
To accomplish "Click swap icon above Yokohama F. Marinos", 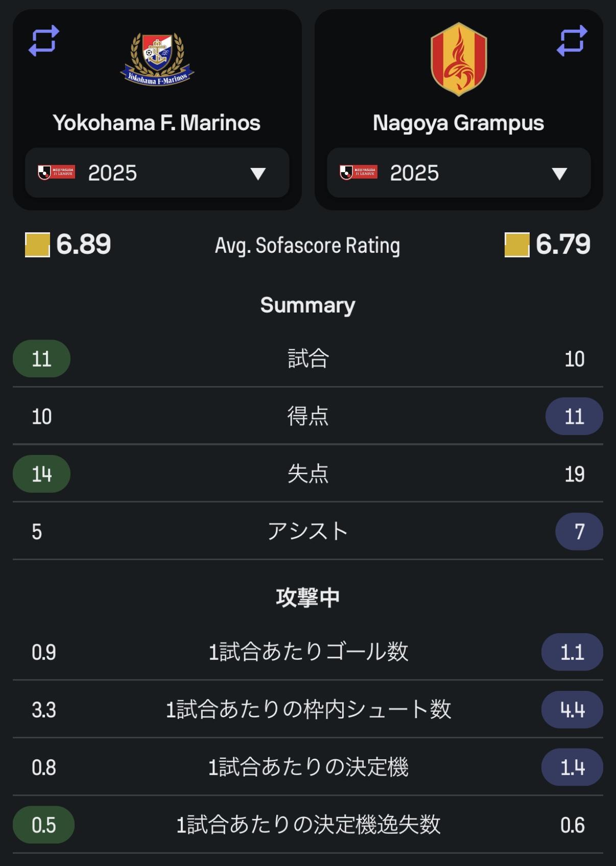I will (44, 41).
